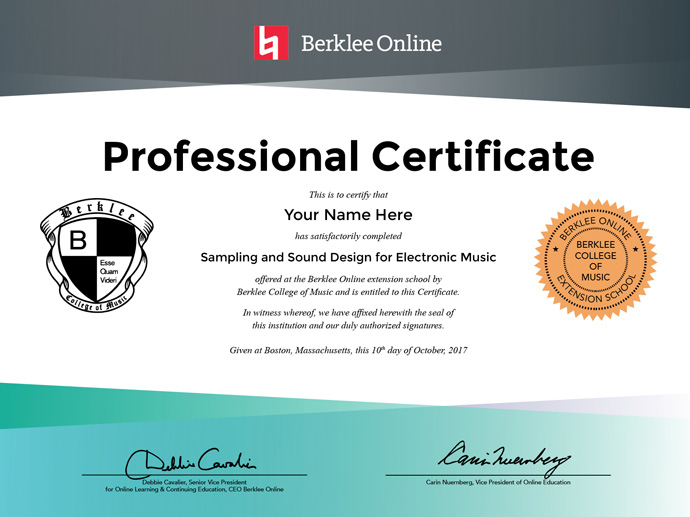Click 'Debbie Cavalier, Senior Vice President' caption
This screenshot has width=690, height=517.
click(x=195, y=482)
